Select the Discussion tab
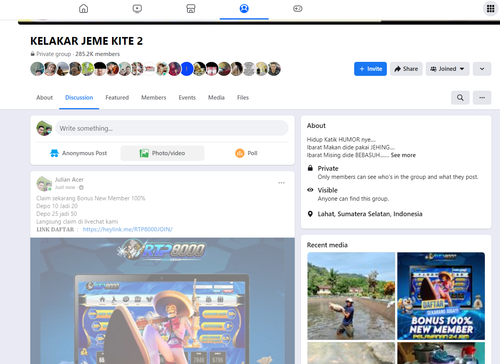The width and height of the screenshot is (500, 364). tap(79, 98)
